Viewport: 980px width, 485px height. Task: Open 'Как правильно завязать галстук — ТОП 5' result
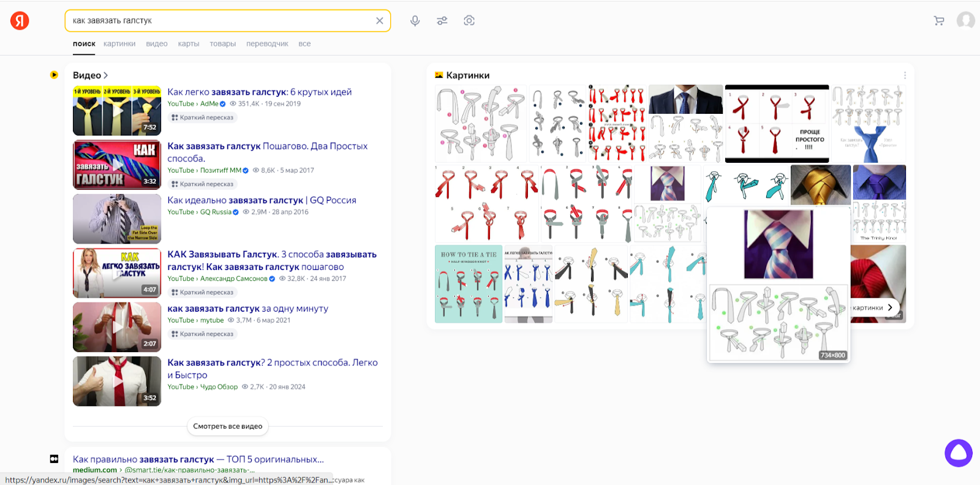coord(198,459)
